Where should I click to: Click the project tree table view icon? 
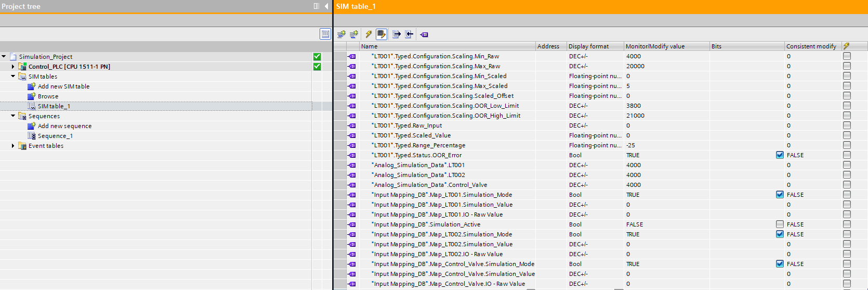pos(325,34)
